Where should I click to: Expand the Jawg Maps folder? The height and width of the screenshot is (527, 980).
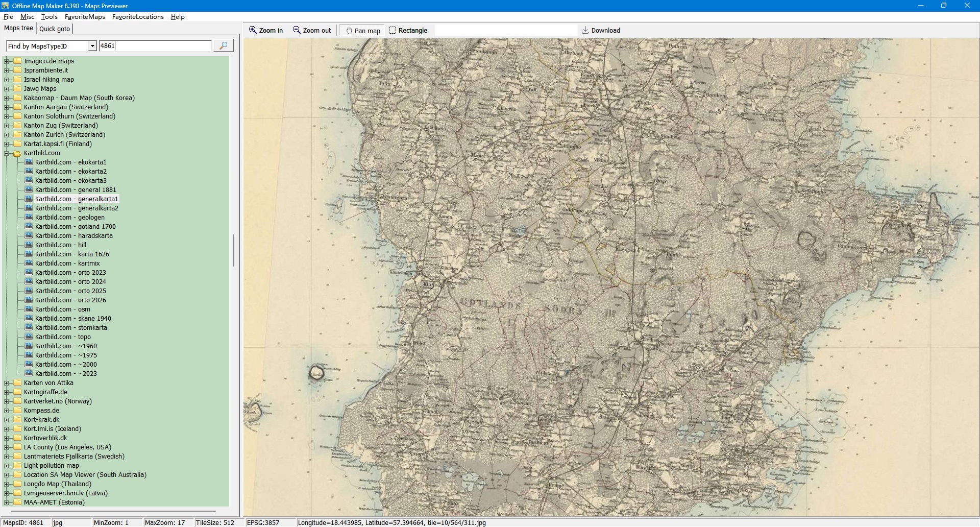click(x=7, y=89)
